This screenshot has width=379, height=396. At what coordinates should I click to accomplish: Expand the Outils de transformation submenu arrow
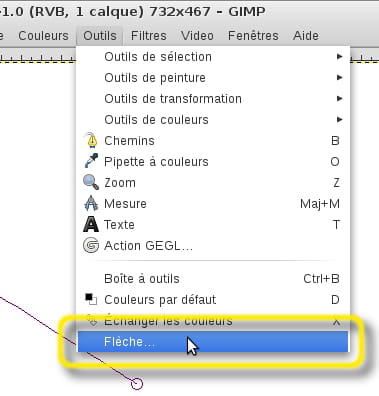(339, 99)
